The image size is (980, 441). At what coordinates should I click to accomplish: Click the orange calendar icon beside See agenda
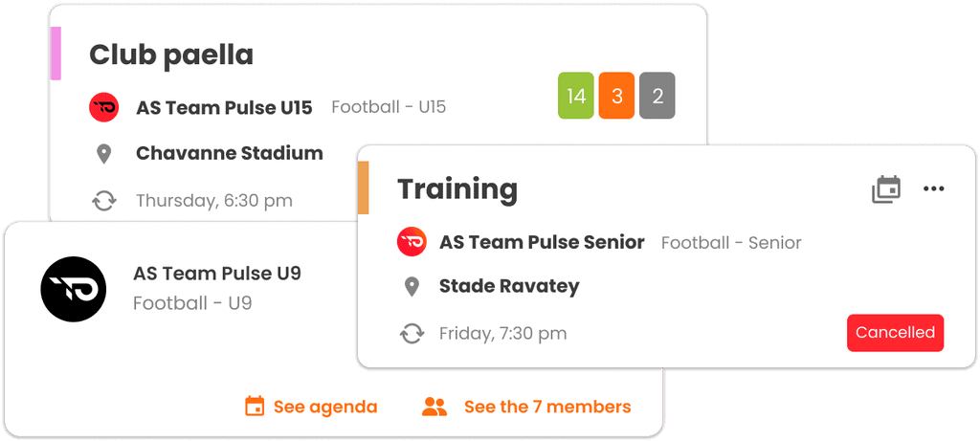255,407
